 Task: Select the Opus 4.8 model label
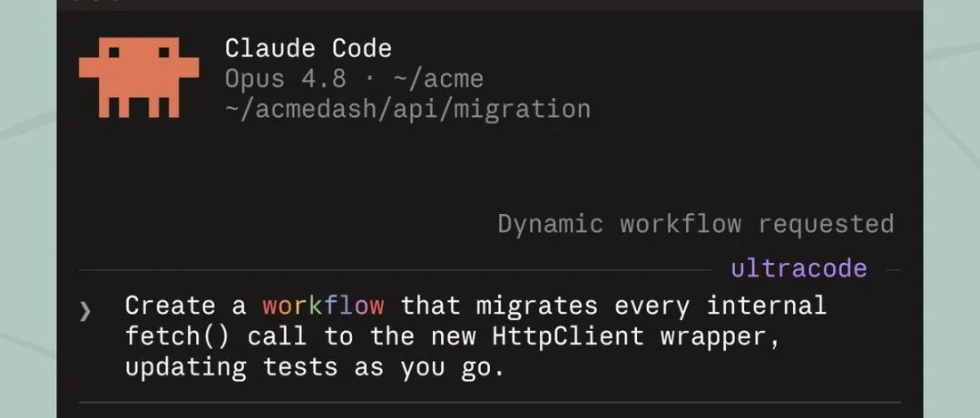285,79
